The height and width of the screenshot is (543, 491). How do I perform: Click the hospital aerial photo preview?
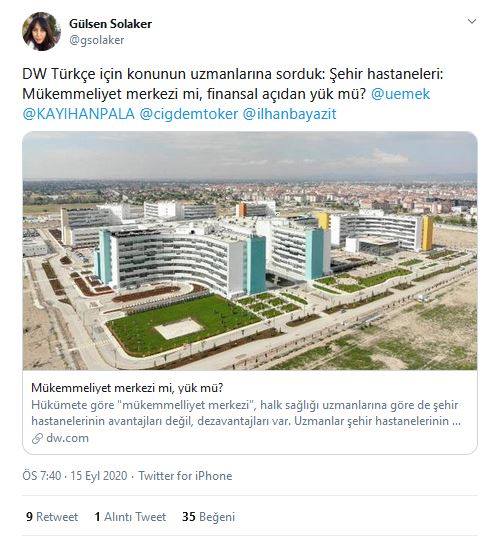click(x=250, y=251)
